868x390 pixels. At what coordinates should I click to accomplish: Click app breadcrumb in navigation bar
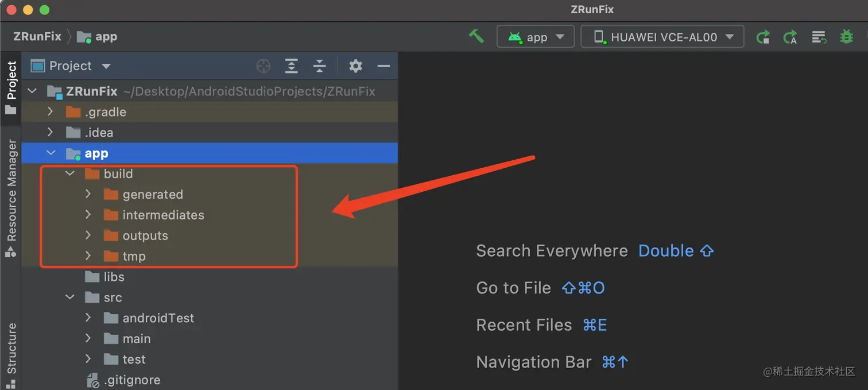point(97,37)
